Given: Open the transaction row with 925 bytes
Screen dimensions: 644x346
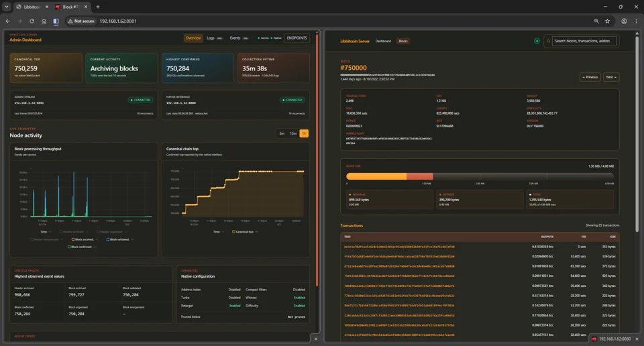Looking at the screenshot, I should click(480, 276).
